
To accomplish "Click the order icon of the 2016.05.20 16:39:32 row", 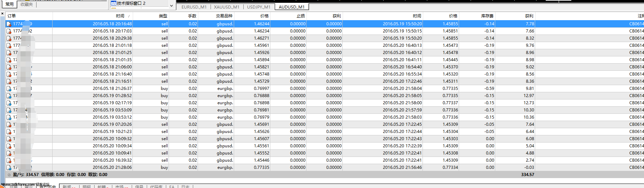I will click(x=9, y=160).
